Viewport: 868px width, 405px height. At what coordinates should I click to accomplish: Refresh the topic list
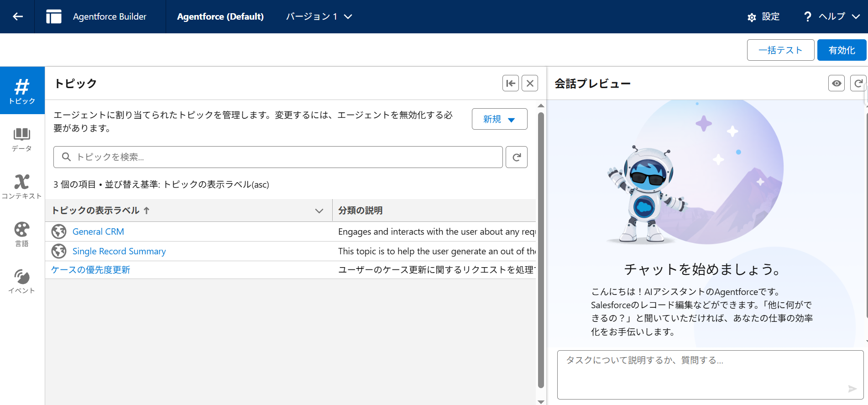(517, 157)
